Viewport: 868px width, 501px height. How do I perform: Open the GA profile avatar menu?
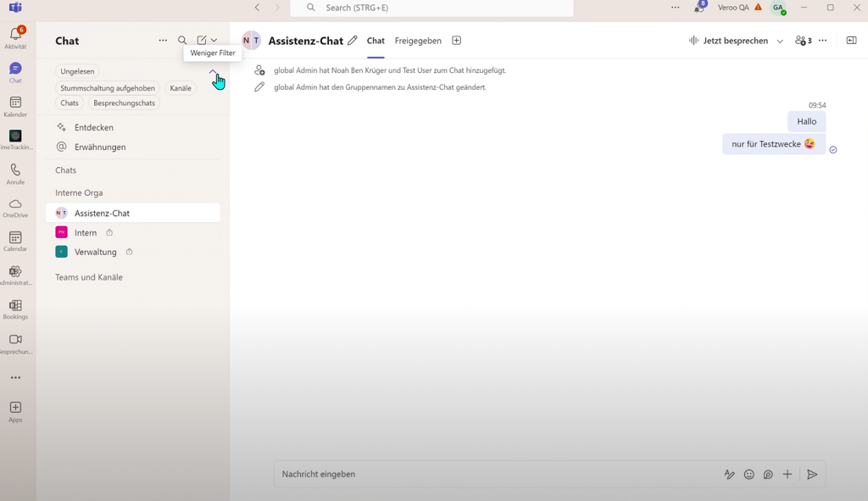779,8
